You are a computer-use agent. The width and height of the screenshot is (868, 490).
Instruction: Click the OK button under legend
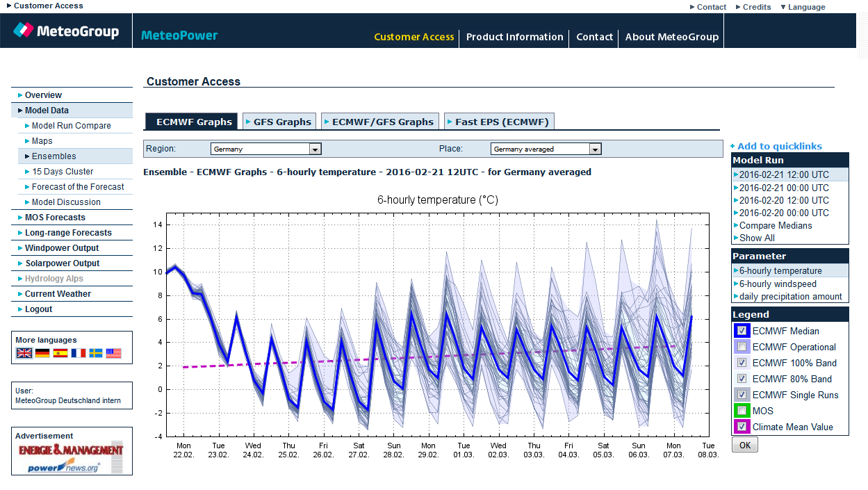pyautogui.click(x=745, y=445)
